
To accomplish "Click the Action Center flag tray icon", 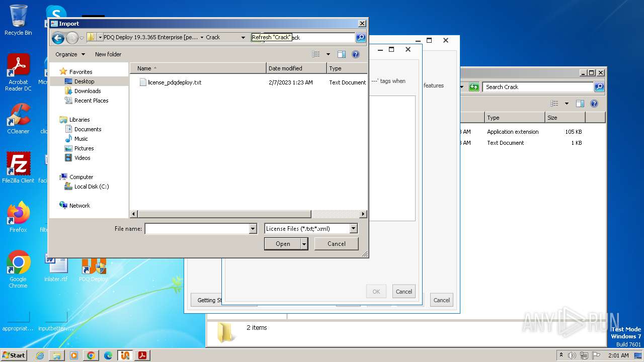I will tap(596, 355).
